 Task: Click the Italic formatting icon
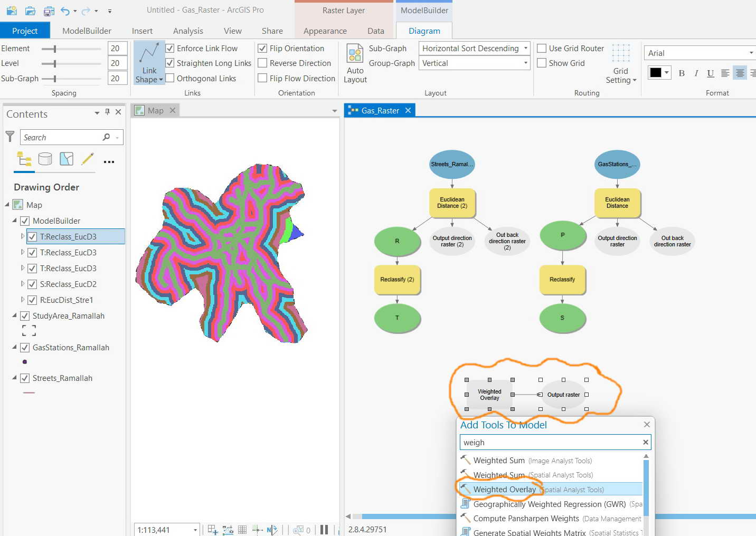[696, 73]
